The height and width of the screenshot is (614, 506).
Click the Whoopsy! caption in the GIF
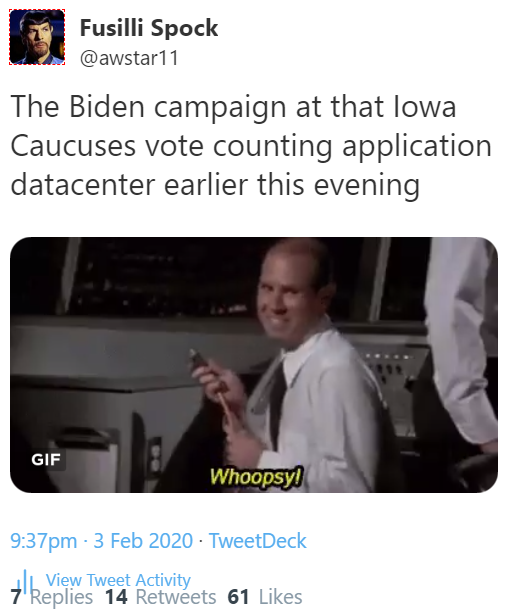(256, 476)
